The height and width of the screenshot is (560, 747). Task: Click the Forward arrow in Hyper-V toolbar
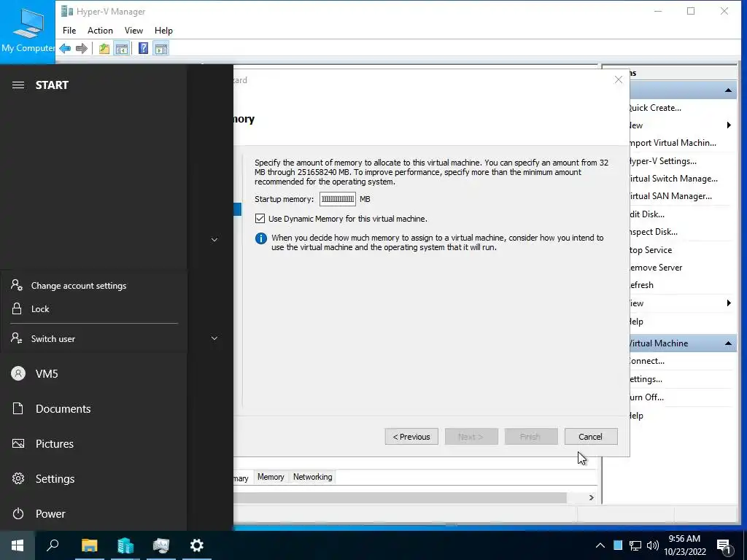click(x=82, y=48)
